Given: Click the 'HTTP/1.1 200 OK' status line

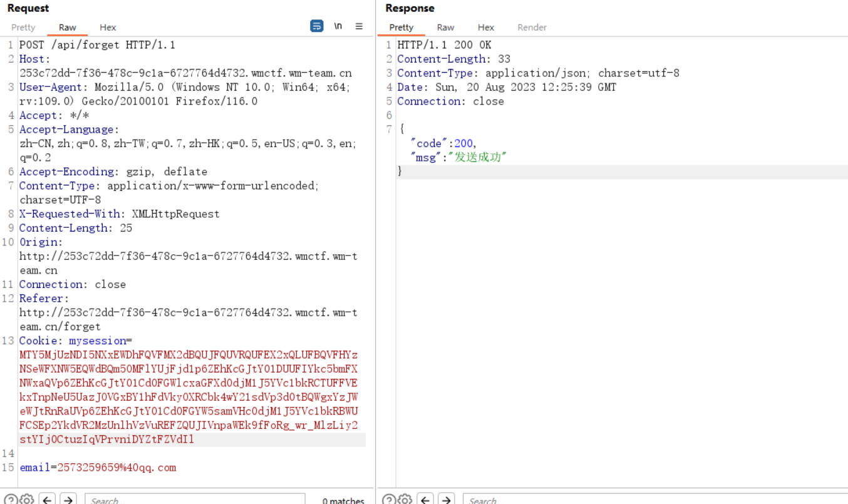Looking at the screenshot, I should [x=444, y=45].
